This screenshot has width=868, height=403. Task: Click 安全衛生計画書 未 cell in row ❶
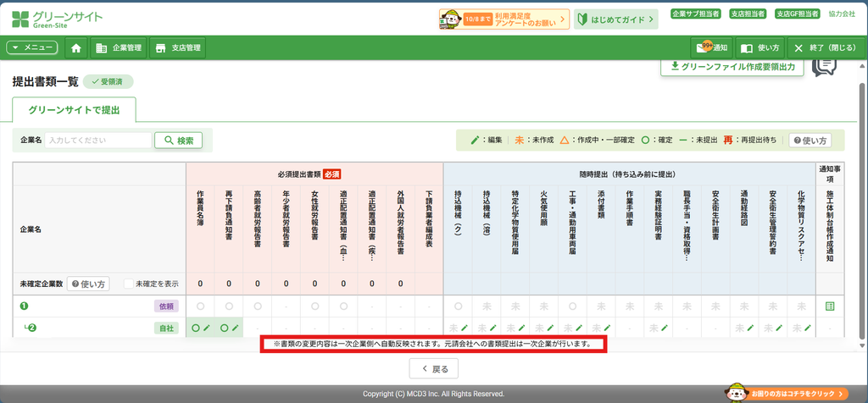(x=715, y=306)
